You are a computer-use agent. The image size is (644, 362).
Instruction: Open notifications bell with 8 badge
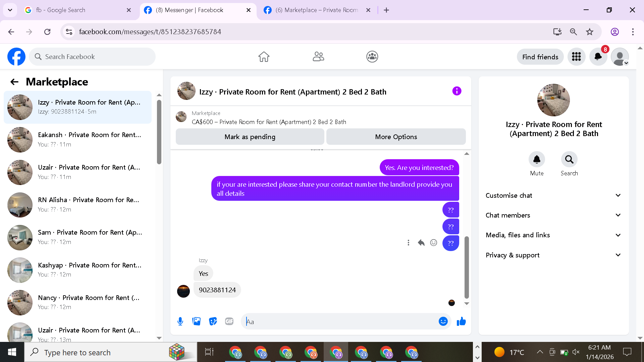point(598,57)
